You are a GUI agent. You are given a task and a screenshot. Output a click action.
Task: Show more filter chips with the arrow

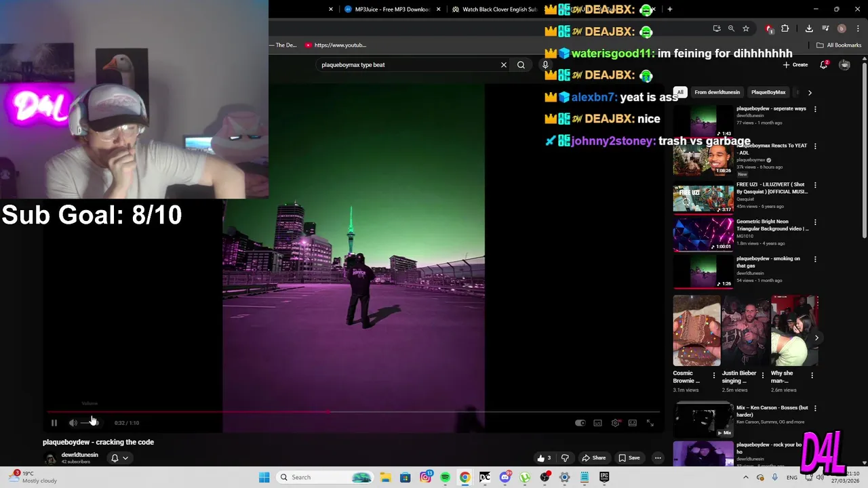click(810, 92)
